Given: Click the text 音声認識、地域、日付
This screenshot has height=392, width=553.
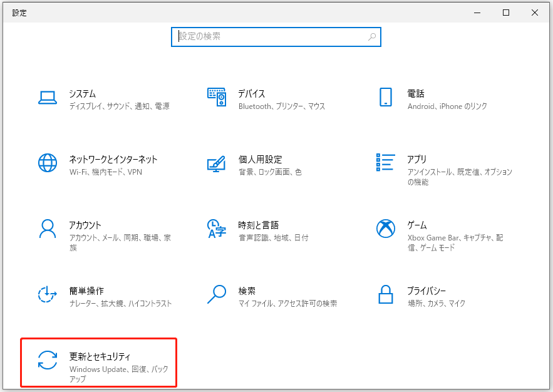Looking at the screenshot, I should tap(273, 237).
